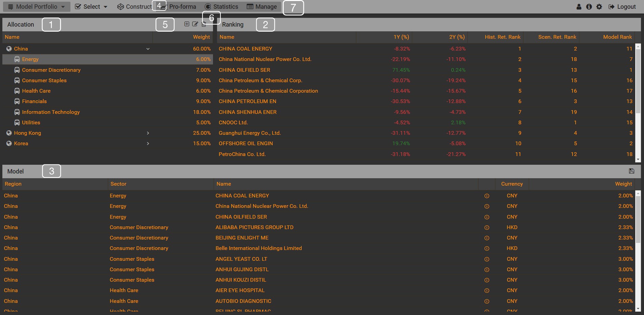The height and width of the screenshot is (315, 644).
Task: Select the Energy sector row
Action: (x=108, y=59)
